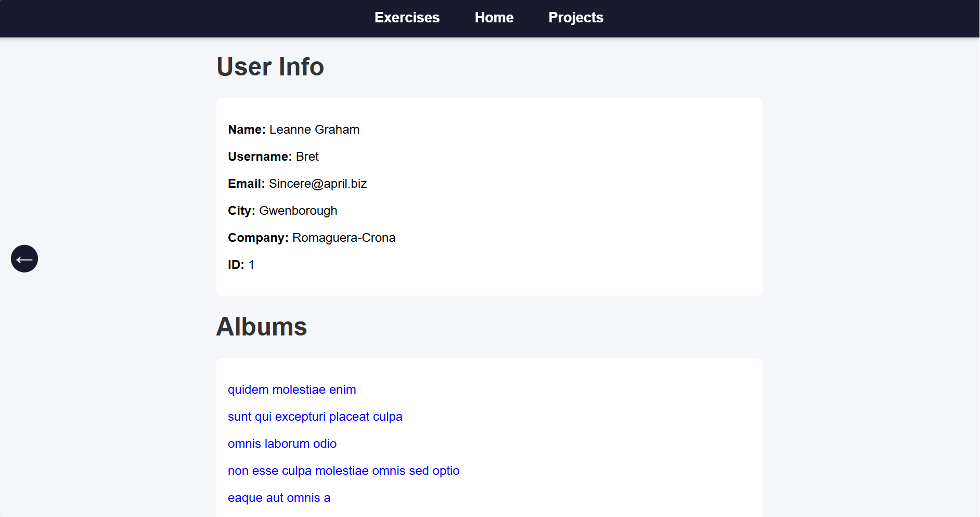
Task: Select 'sunt qui excepturi placeat culpa' album
Action: coord(315,417)
